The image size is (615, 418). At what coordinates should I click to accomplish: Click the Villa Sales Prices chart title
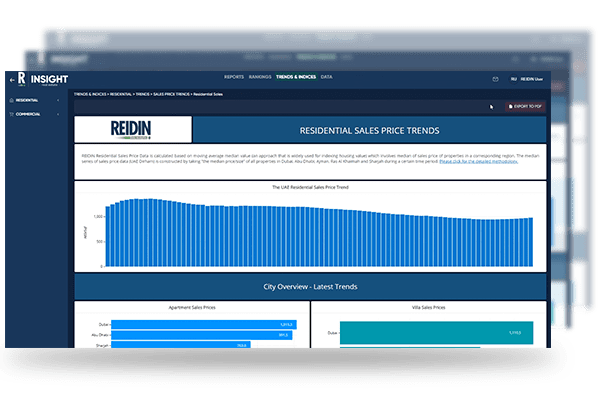[x=428, y=307]
